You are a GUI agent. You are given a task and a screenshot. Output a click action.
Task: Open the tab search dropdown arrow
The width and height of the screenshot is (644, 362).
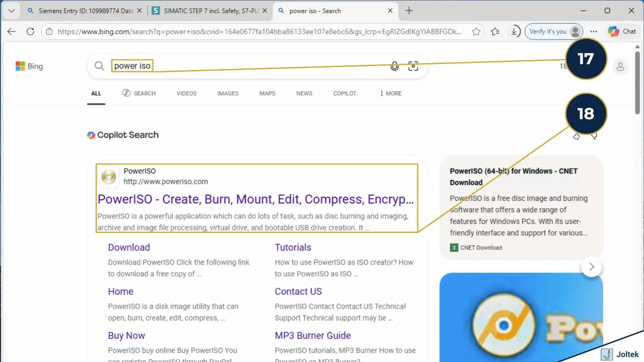pos(11,11)
